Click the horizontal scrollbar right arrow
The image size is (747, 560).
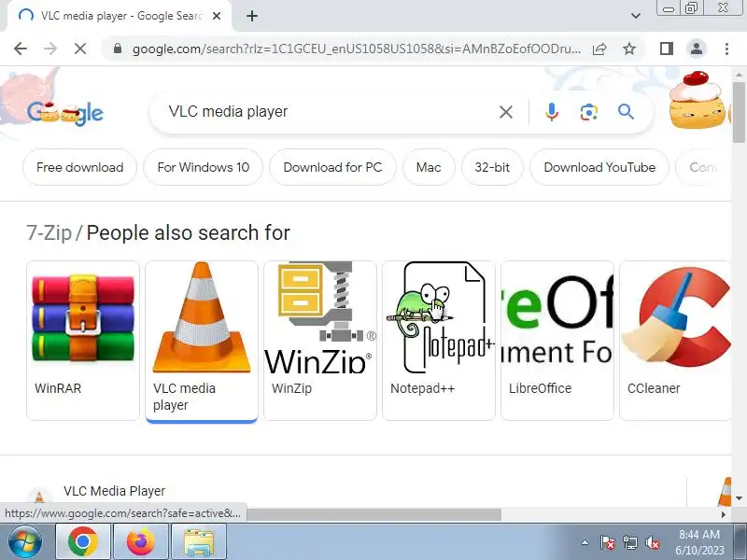[725, 514]
